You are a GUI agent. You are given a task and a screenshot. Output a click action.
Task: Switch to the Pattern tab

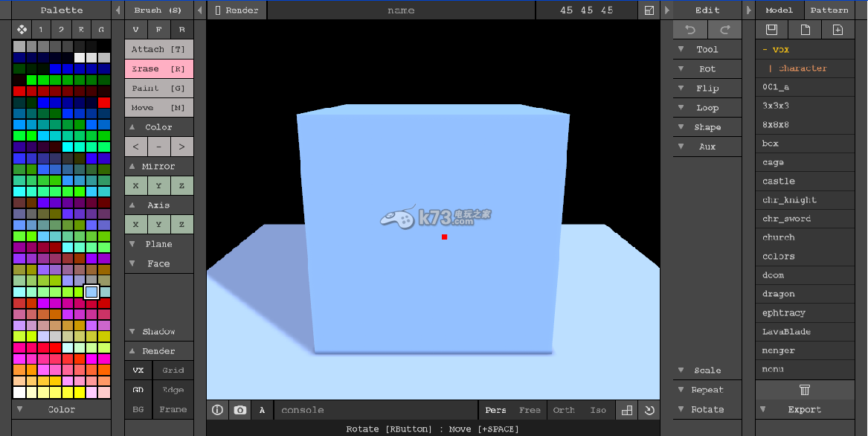click(829, 10)
